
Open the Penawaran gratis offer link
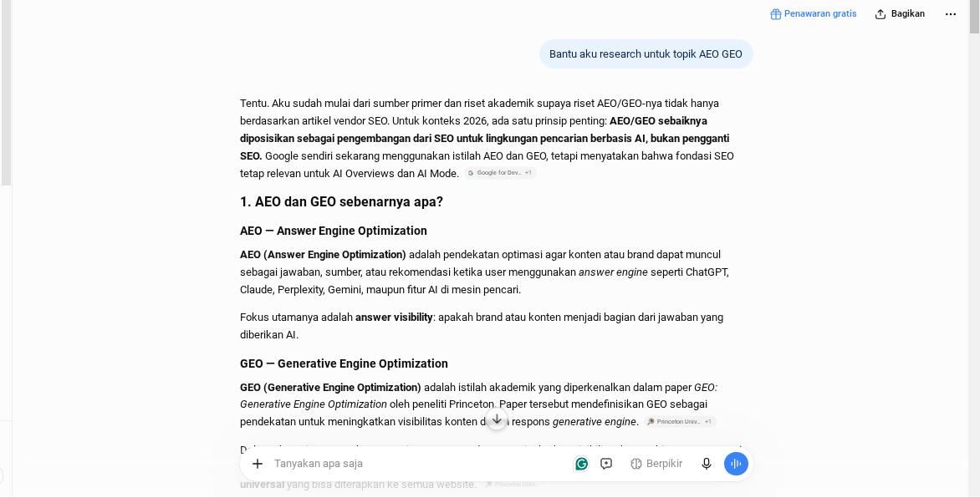tap(813, 13)
